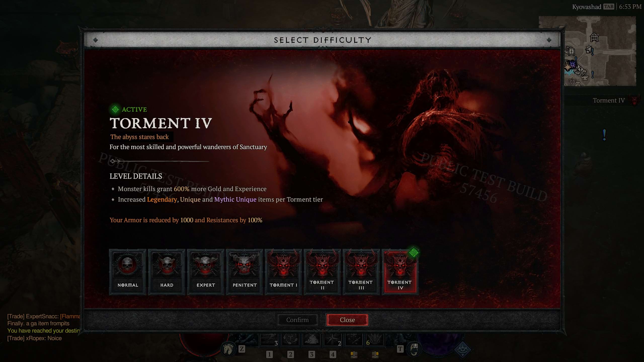Click the gate icon on the minimap
Screen dimensions: 644x362
(594, 37)
